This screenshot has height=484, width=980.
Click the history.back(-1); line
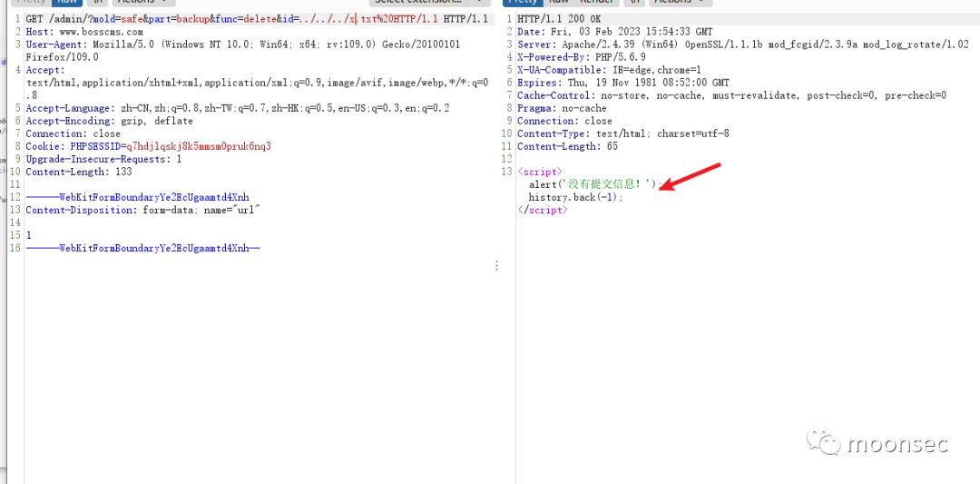click(576, 198)
